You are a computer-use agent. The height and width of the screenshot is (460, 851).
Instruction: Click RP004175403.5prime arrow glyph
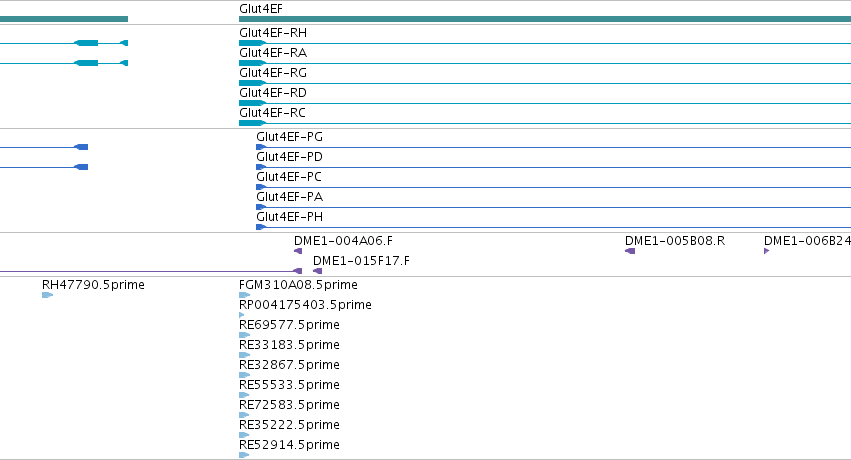[x=242, y=315]
